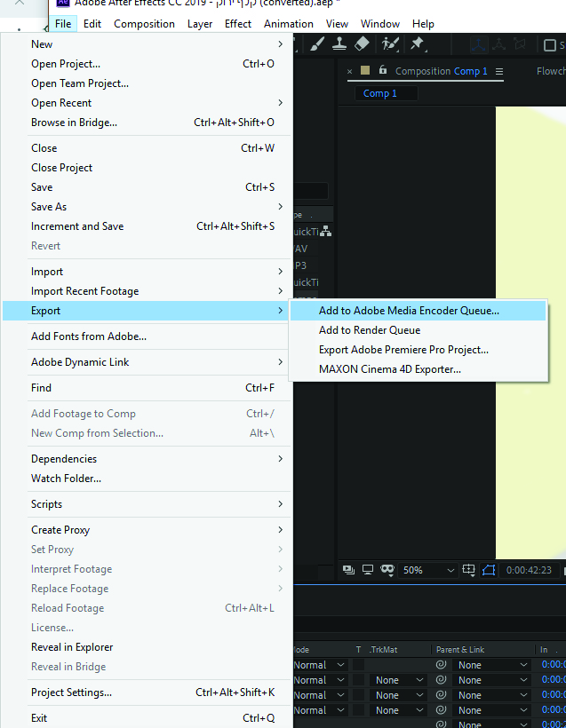Screen dimensions: 566x728
Task: Open the Composition panel hamburger menu
Action: [499, 72]
